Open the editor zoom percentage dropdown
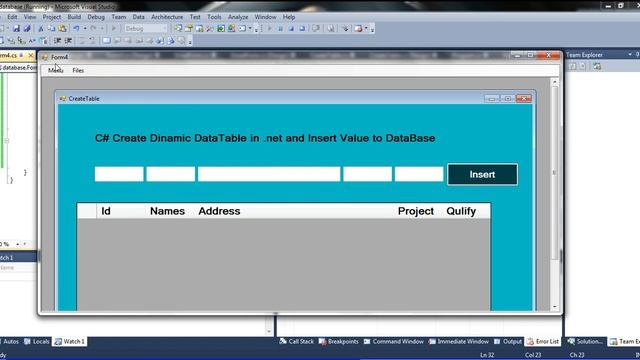This screenshot has height=360, width=640. point(18,244)
